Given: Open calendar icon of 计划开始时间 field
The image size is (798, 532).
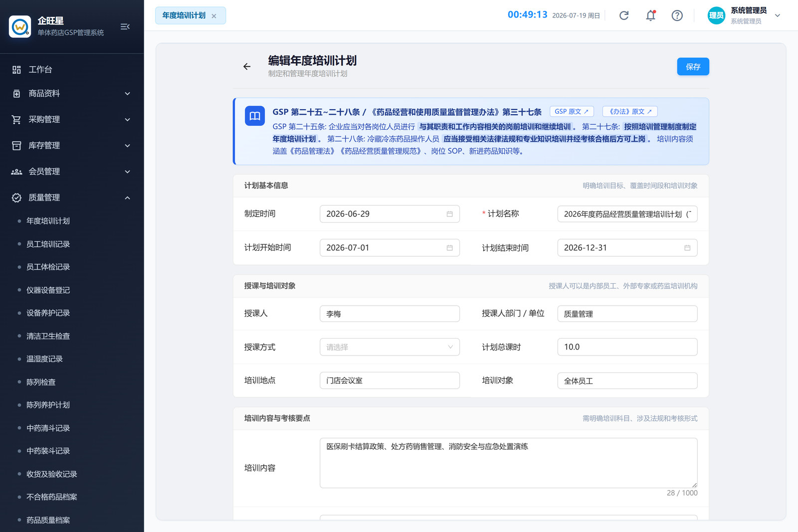Looking at the screenshot, I should [449, 248].
